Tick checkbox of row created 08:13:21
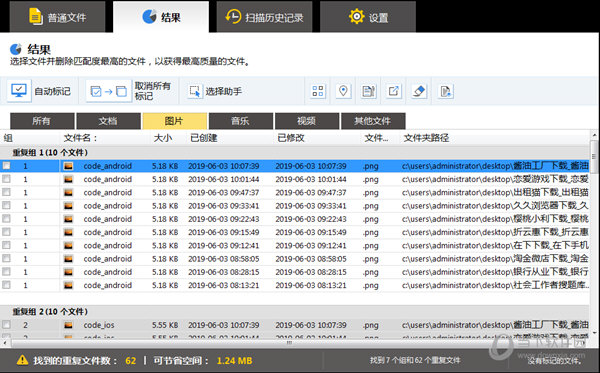 point(7,285)
